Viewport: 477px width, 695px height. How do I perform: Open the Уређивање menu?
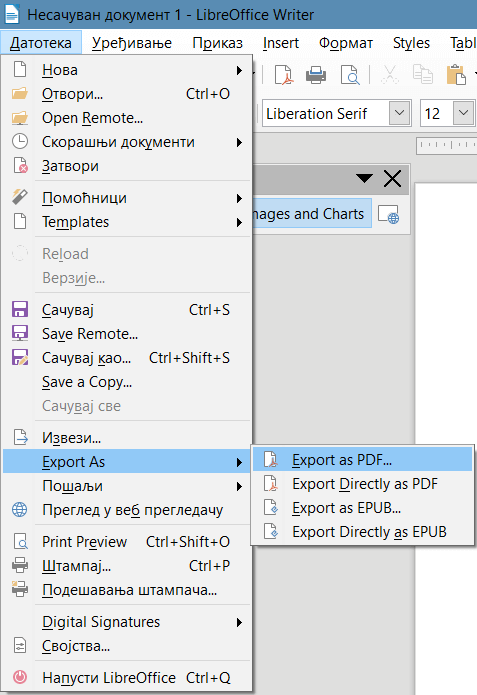132,43
